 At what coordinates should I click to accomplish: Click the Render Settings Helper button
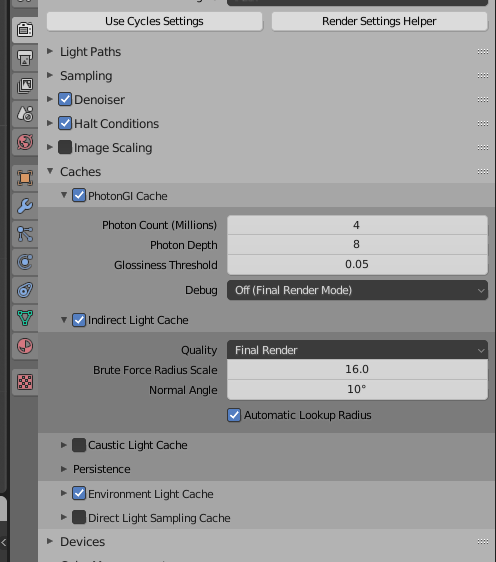379,21
